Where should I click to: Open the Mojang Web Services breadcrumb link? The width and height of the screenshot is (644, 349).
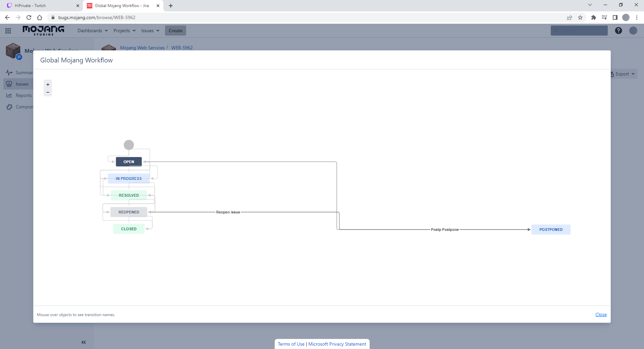(x=142, y=48)
